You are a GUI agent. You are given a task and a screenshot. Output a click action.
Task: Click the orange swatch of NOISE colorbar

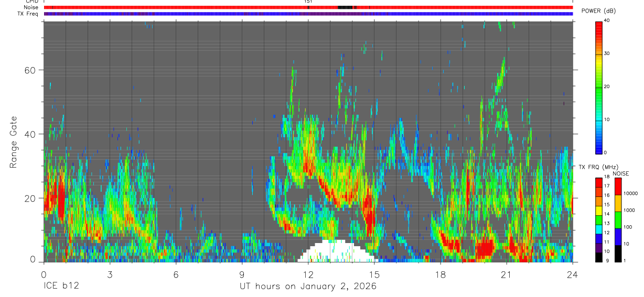pyautogui.click(x=618, y=203)
